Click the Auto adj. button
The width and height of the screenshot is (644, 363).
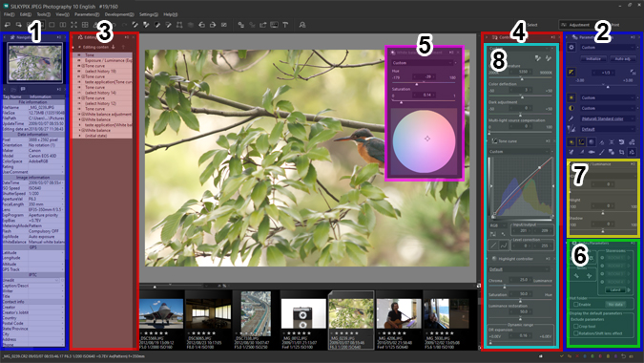click(623, 59)
